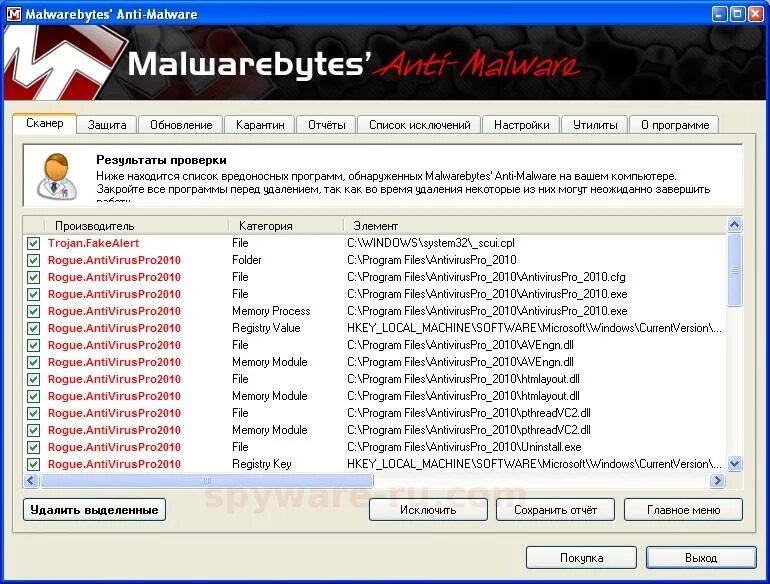The height and width of the screenshot is (584, 770).
Task: Click Сохранить отчёт button
Action: (x=555, y=510)
